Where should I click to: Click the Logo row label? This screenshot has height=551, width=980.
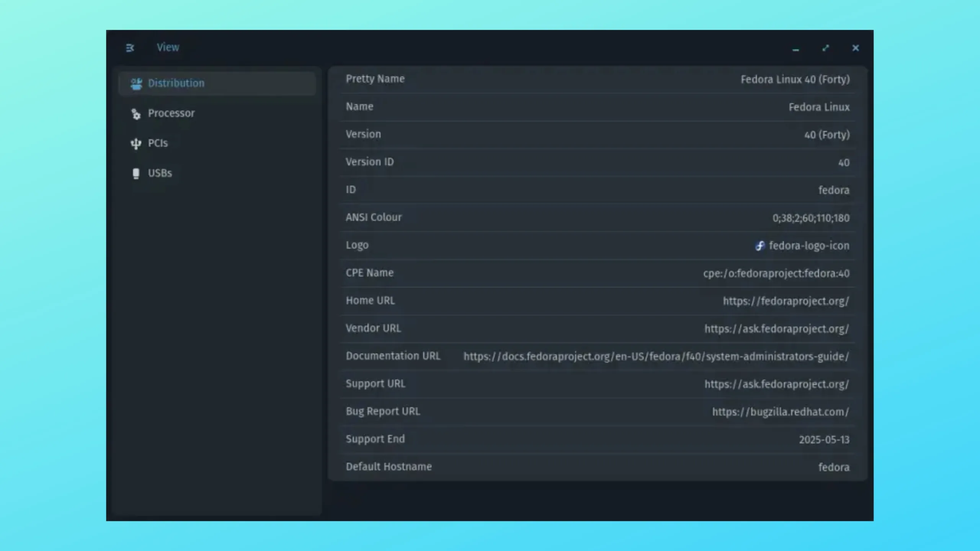(x=357, y=245)
